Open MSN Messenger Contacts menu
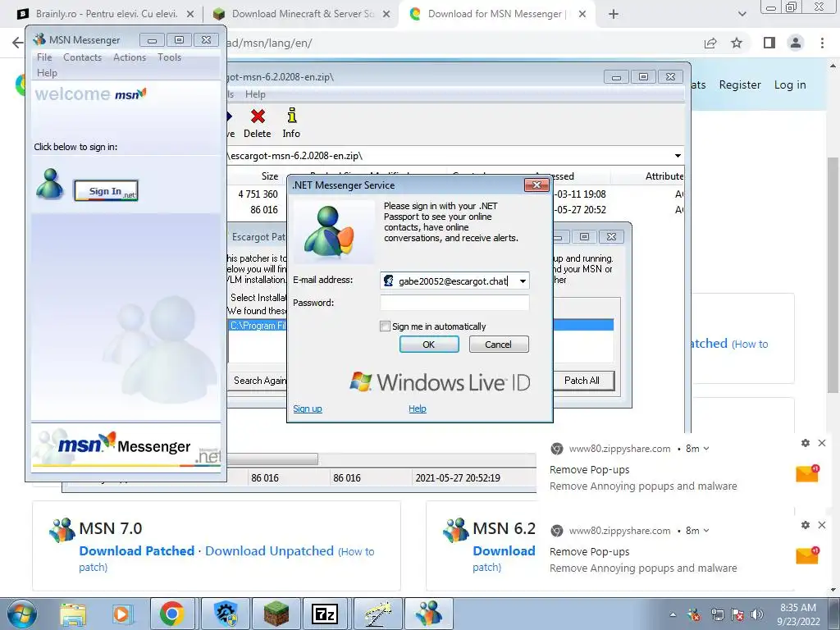 click(x=83, y=57)
